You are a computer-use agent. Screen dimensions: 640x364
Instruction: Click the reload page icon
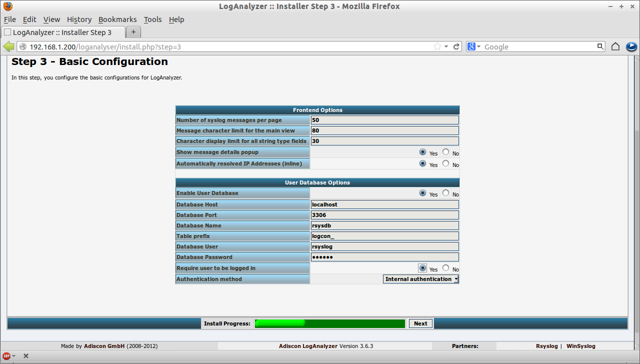456,46
